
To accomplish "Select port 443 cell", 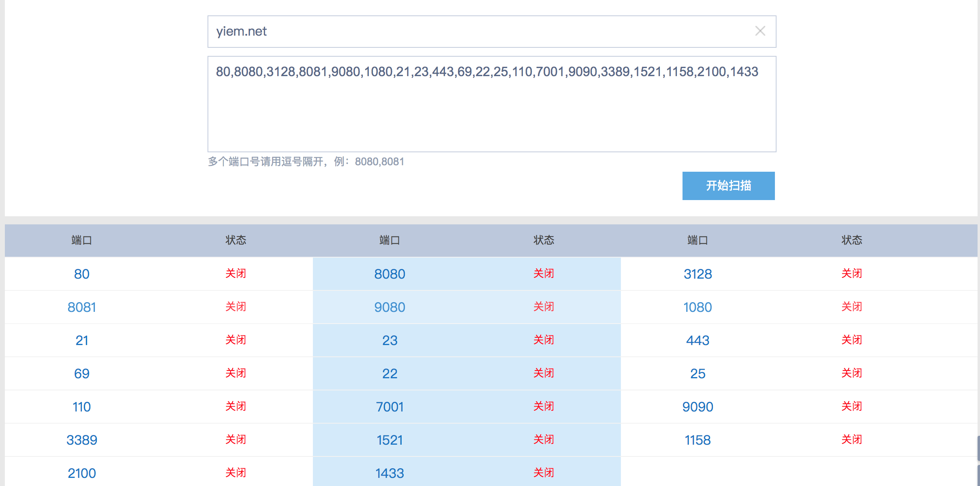I will [698, 341].
